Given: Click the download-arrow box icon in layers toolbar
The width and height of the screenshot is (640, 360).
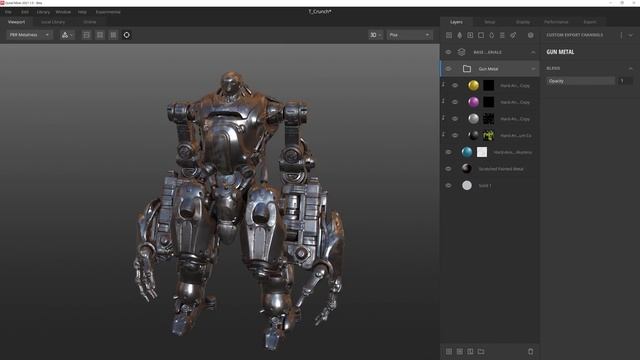Looking at the screenshot, I should point(470,35).
